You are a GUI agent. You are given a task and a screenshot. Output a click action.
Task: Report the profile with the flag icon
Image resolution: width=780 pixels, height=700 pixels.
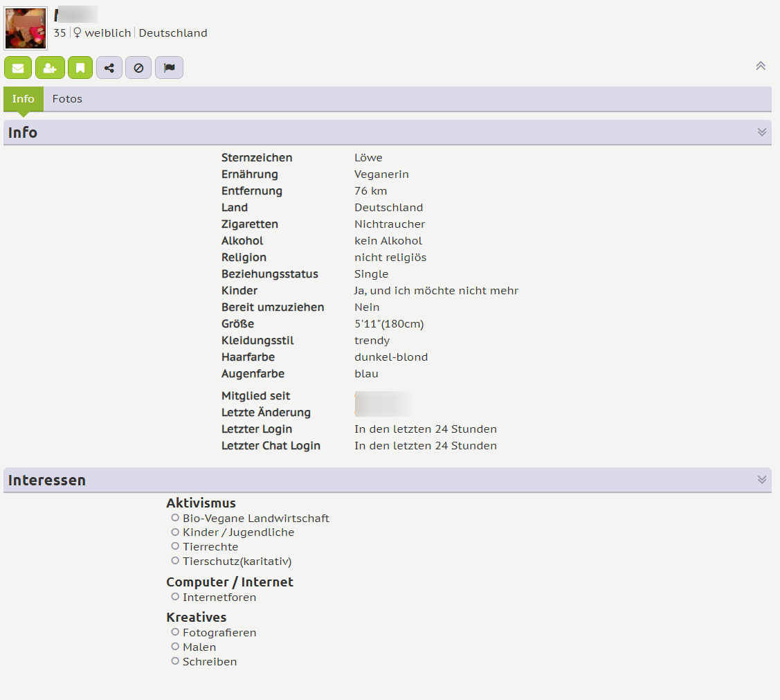169,68
